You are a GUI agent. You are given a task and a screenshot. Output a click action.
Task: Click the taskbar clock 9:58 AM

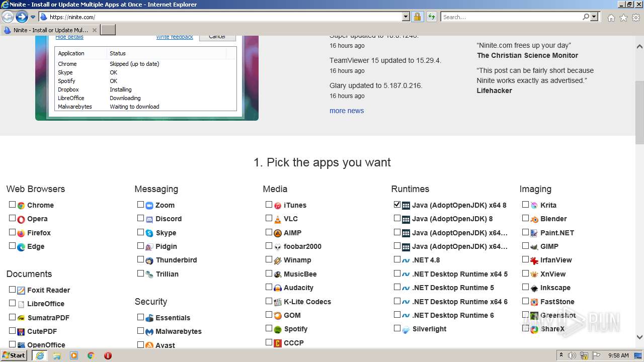pyautogui.click(x=618, y=355)
